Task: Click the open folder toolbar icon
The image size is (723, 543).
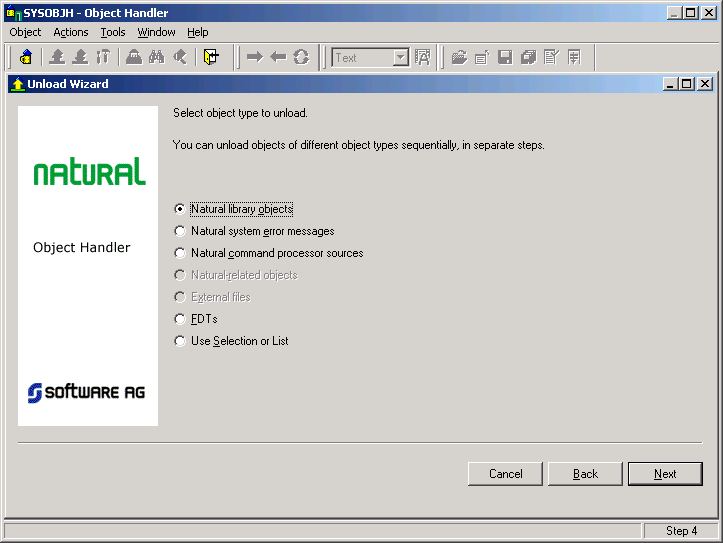Action: [459, 57]
